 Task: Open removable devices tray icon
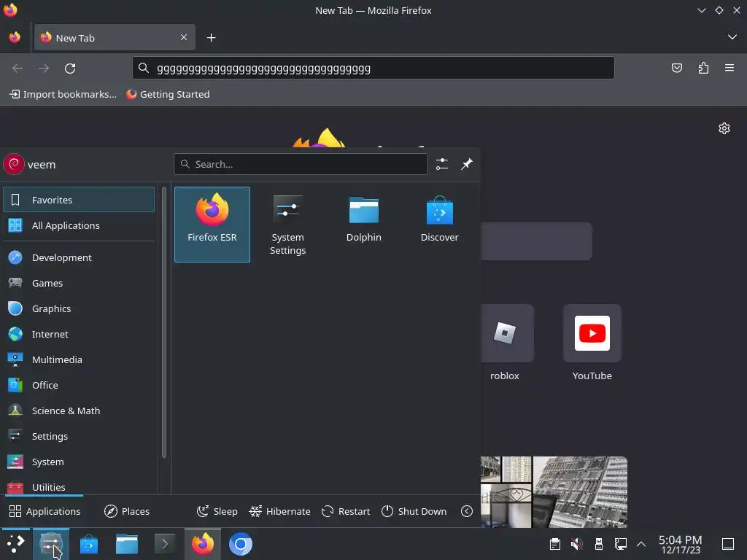[x=599, y=544]
